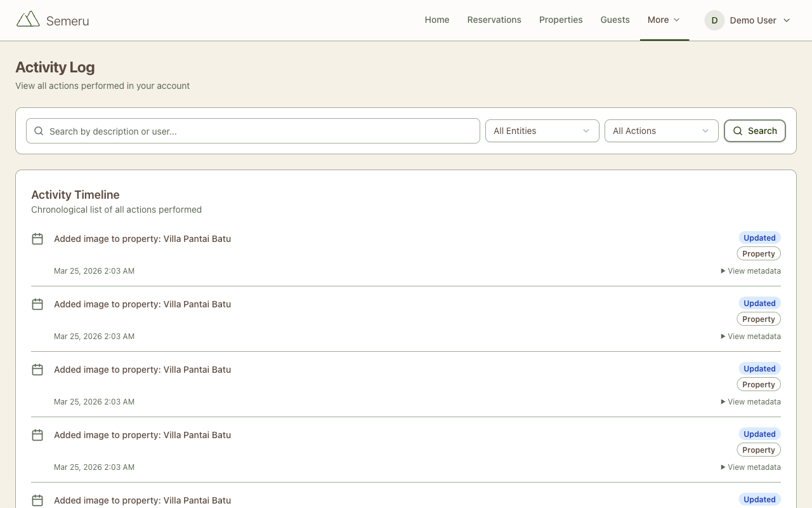Click the fourth entry's Mar 25, 2026 timestamp
The height and width of the screenshot is (508, 812).
(x=95, y=467)
